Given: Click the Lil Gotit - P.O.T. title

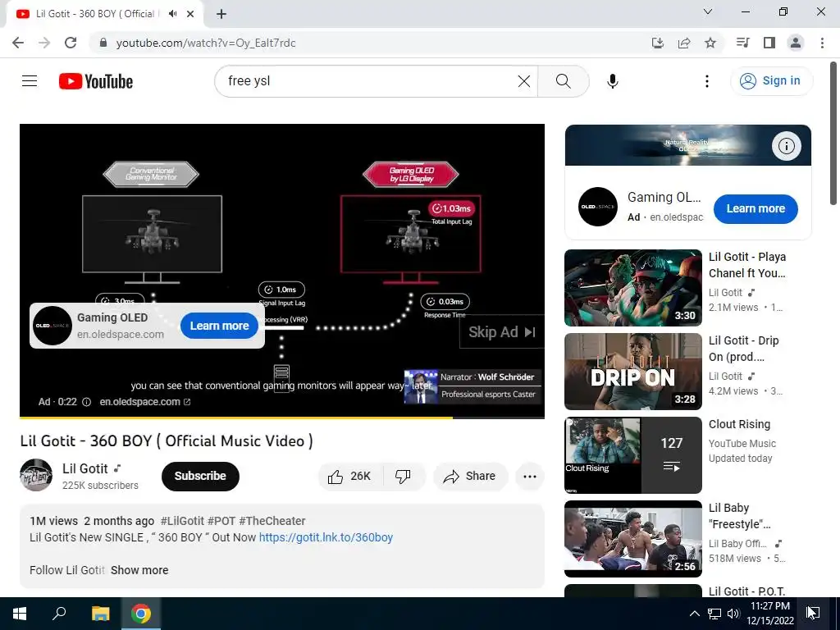Looking at the screenshot, I should point(746,591).
